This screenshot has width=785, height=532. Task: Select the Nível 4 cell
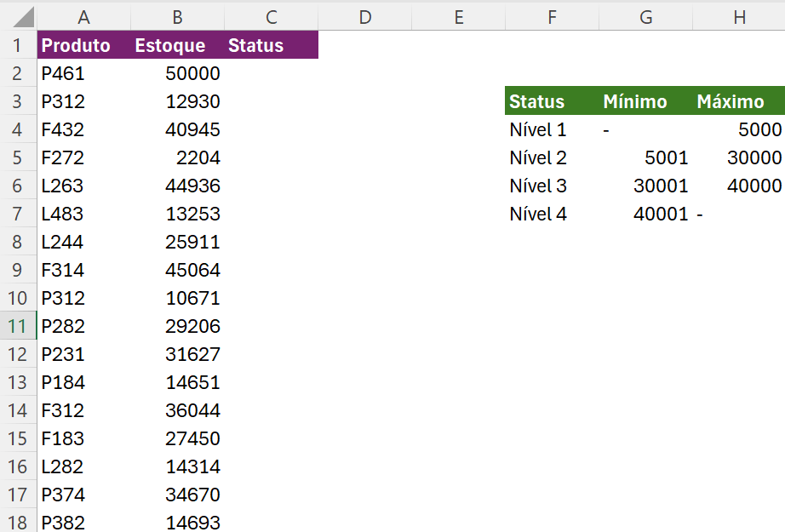[553, 213]
